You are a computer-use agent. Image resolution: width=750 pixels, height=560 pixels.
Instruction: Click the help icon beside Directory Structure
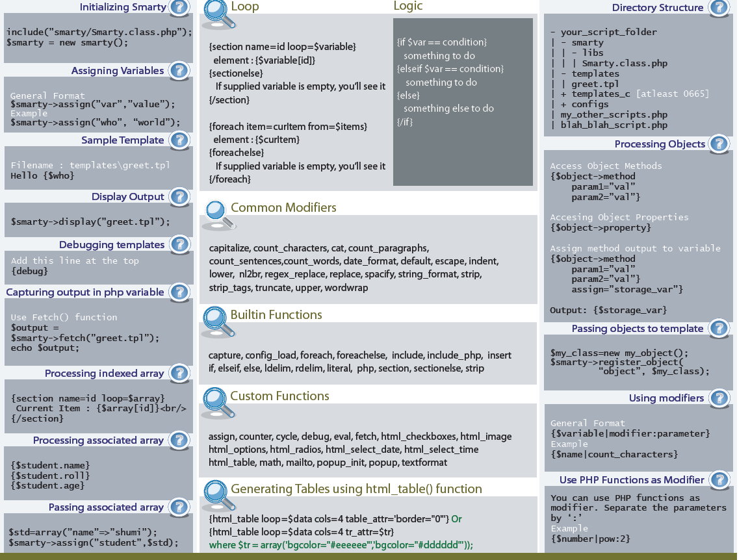pos(719,8)
